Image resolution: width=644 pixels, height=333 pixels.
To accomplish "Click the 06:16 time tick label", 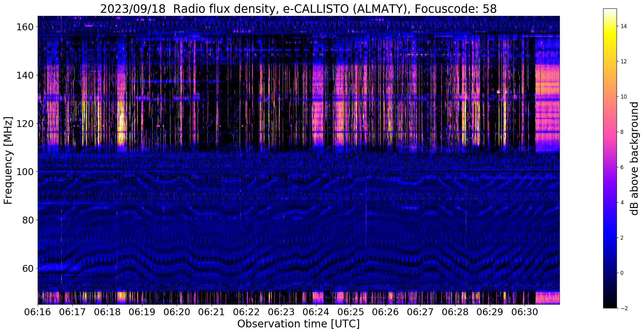I will coord(38,312).
